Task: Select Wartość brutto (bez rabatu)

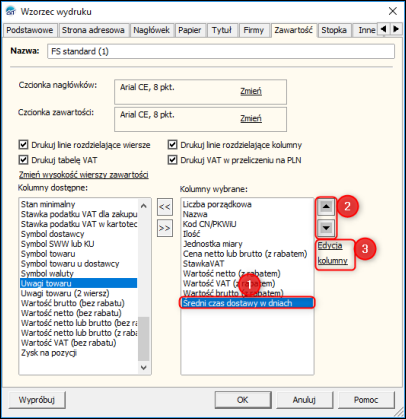Action: tap(78, 303)
